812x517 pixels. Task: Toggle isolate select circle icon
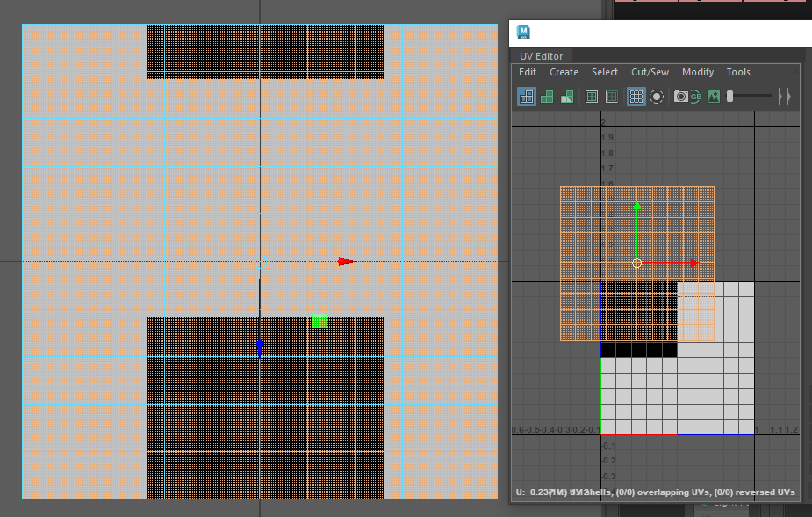[656, 97]
